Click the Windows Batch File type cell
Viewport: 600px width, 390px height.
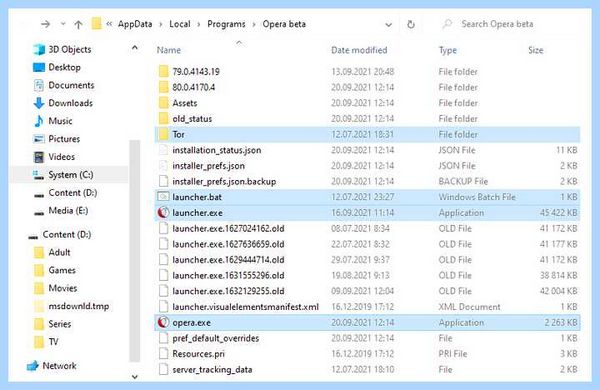[477, 197]
